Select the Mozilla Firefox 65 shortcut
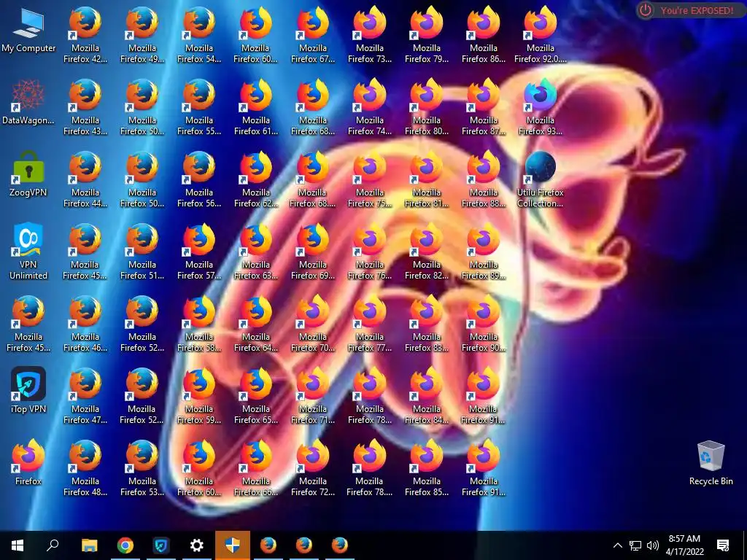 256,396
